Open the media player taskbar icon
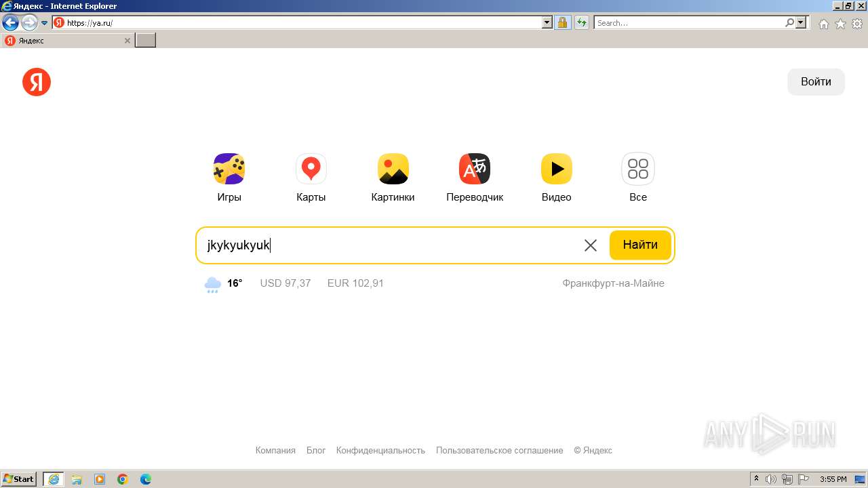The image size is (868, 488). click(x=100, y=479)
